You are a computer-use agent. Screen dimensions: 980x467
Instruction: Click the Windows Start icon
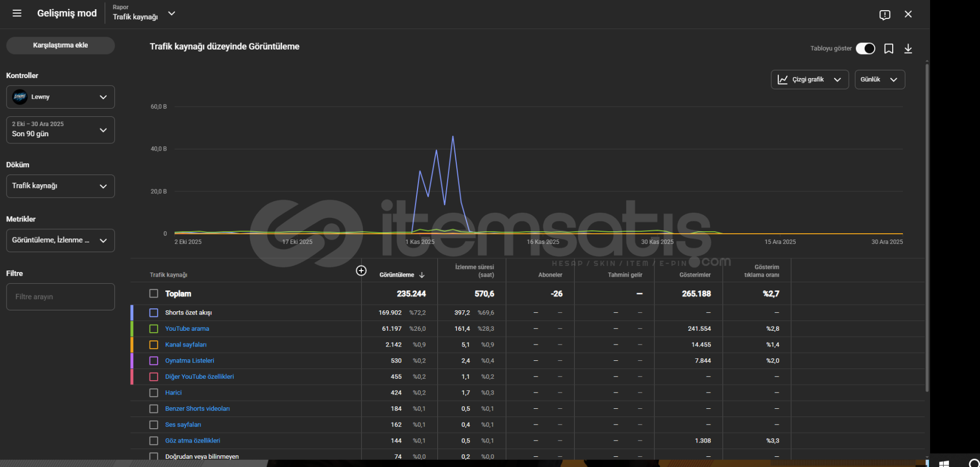[944, 463]
